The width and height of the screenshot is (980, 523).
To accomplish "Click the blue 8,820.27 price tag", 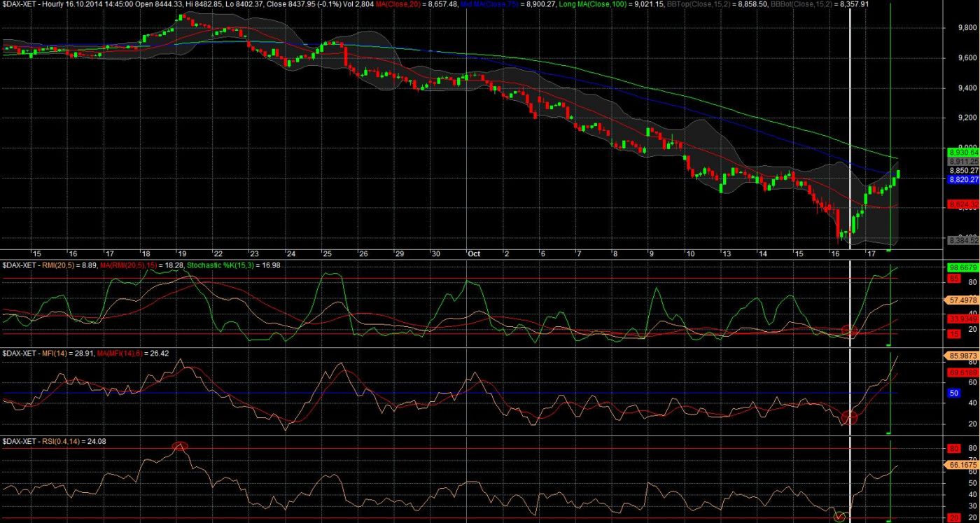I will 962,179.
